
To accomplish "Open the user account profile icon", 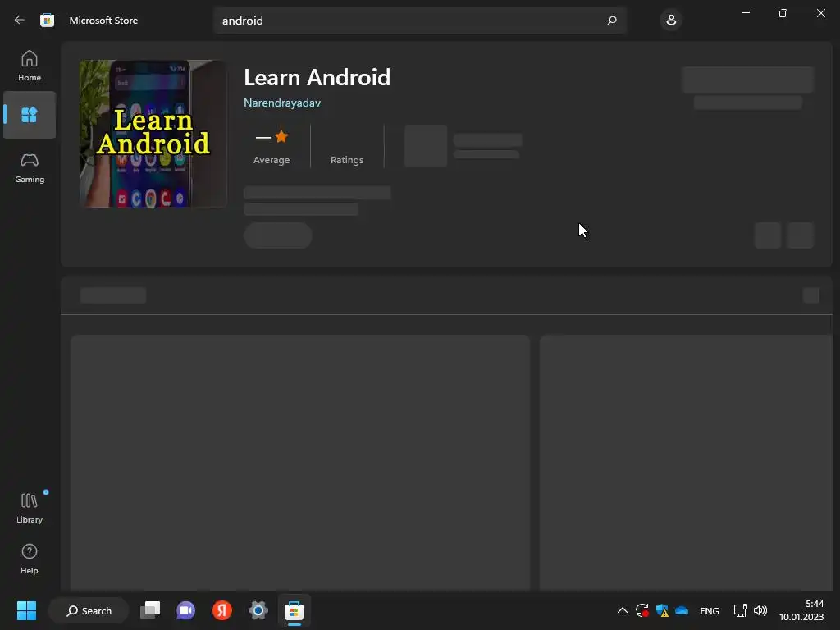I will [x=671, y=21].
